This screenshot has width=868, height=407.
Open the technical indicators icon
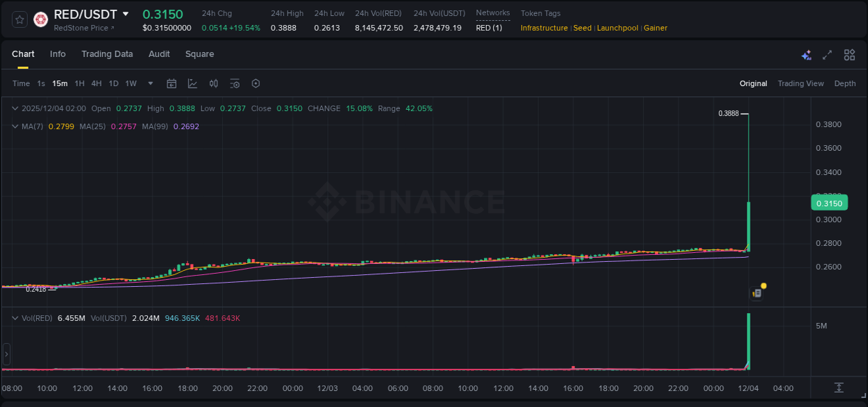point(192,83)
